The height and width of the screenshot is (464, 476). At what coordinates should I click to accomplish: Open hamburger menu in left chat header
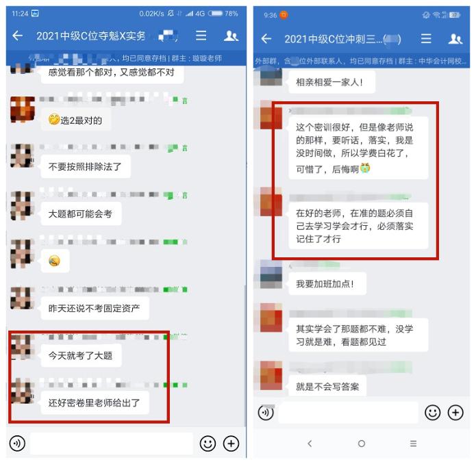click(201, 36)
